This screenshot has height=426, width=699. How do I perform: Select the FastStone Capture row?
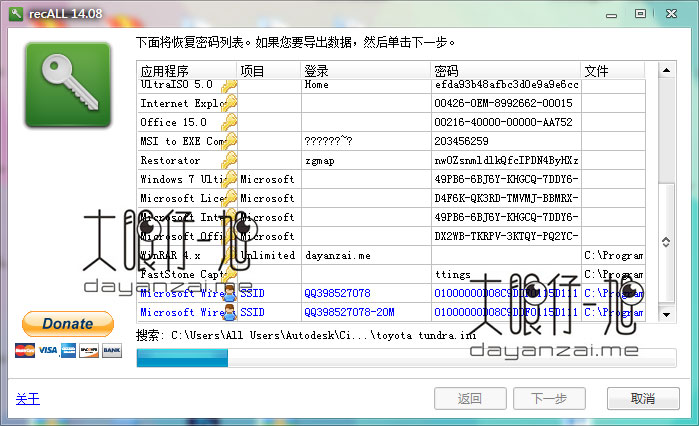[x=391, y=274]
